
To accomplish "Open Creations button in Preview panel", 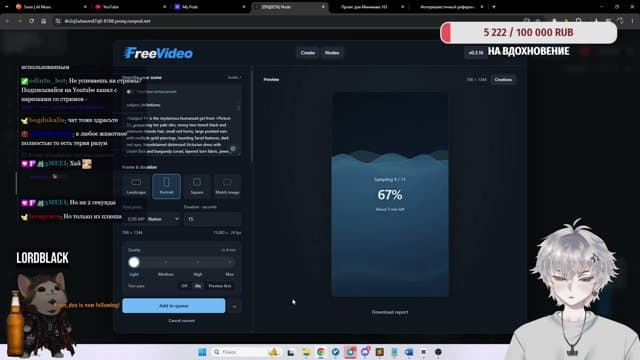I will [x=503, y=80].
